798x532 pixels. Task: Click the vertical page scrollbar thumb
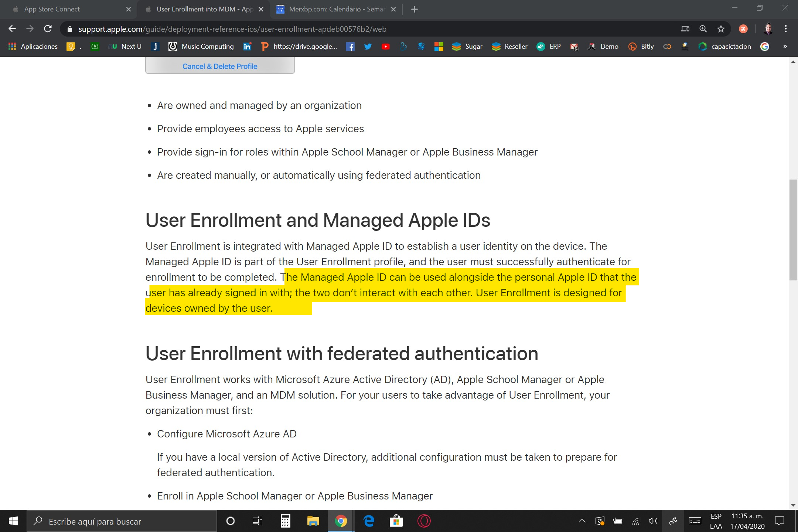point(793,229)
